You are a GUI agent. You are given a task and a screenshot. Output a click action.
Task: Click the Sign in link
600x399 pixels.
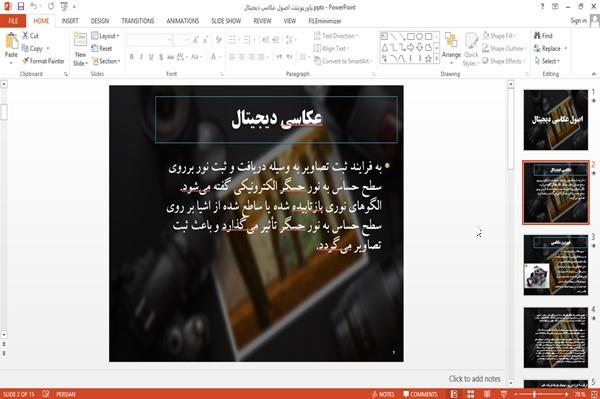(578, 21)
